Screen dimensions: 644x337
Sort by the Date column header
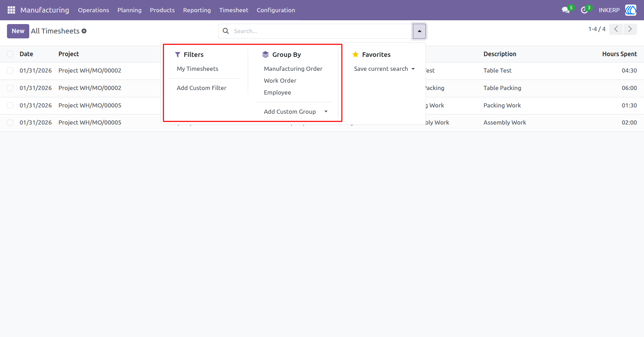click(26, 54)
